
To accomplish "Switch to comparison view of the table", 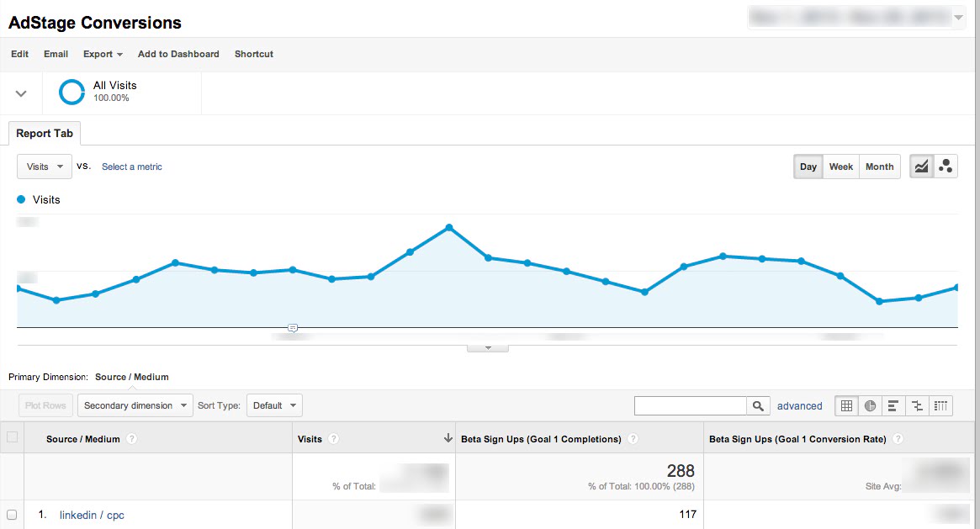I will (x=917, y=405).
